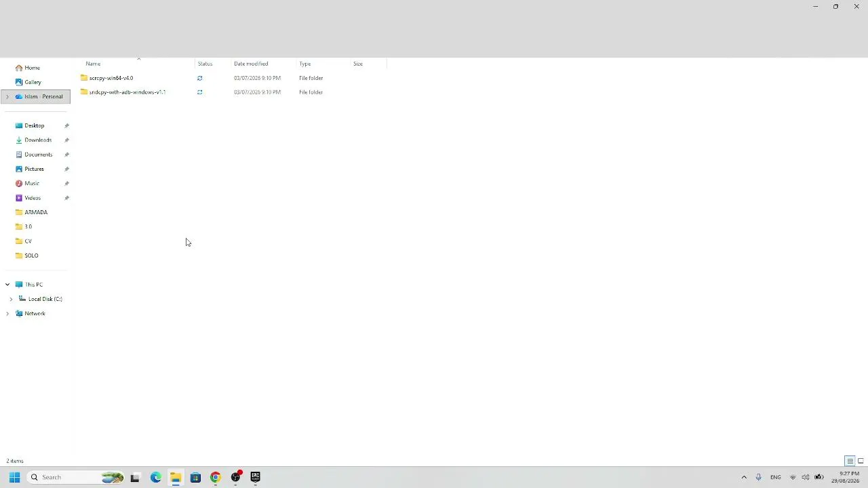Open the 3.0 folder in sidebar

click(x=28, y=226)
